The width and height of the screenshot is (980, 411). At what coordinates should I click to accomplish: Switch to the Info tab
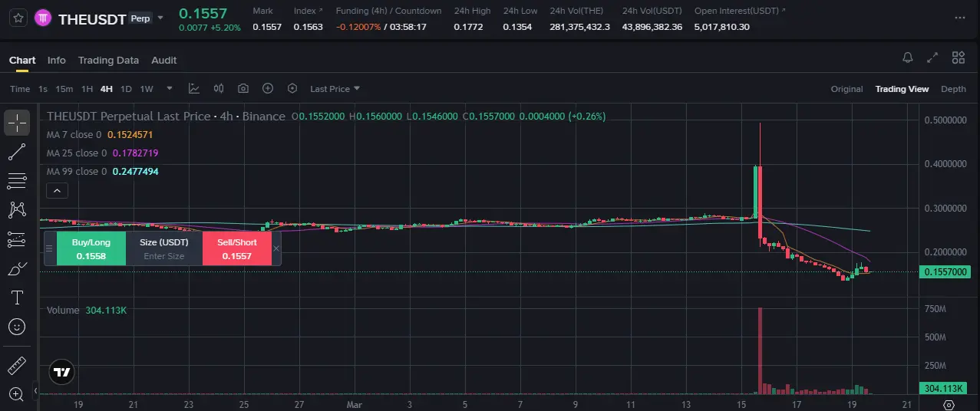[57, 60]
